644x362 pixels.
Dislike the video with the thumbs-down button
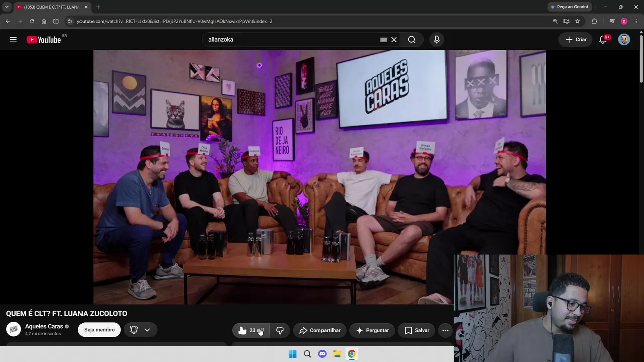(280, 330)
